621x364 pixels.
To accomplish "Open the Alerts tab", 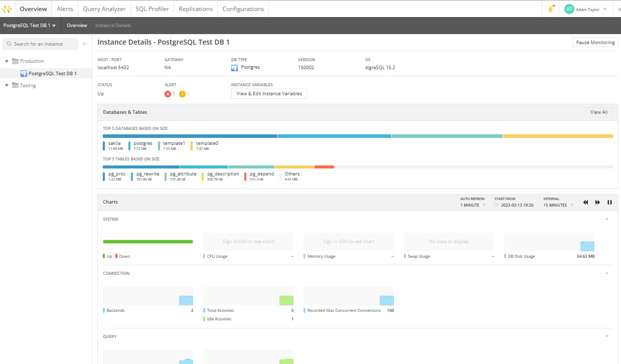I will click(65, 9).
